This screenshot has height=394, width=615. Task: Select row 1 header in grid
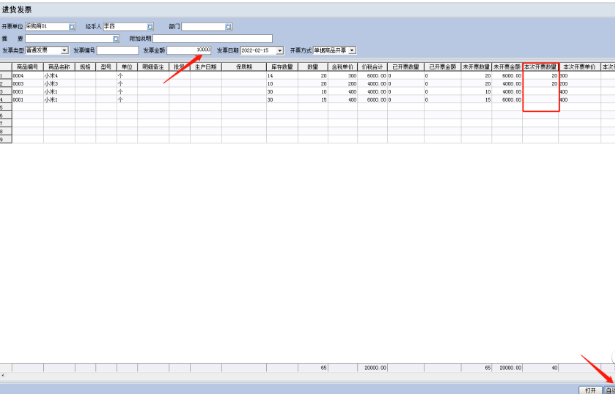tap(6, 75)
